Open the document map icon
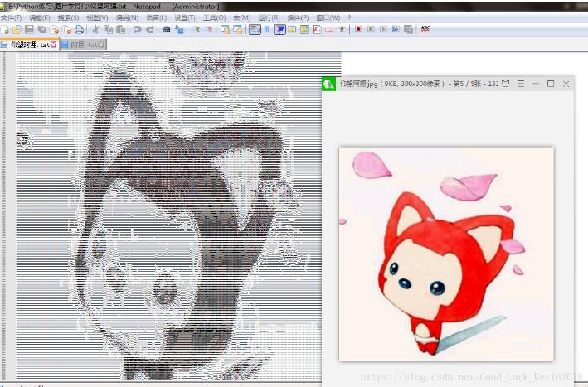 point(304,30)
